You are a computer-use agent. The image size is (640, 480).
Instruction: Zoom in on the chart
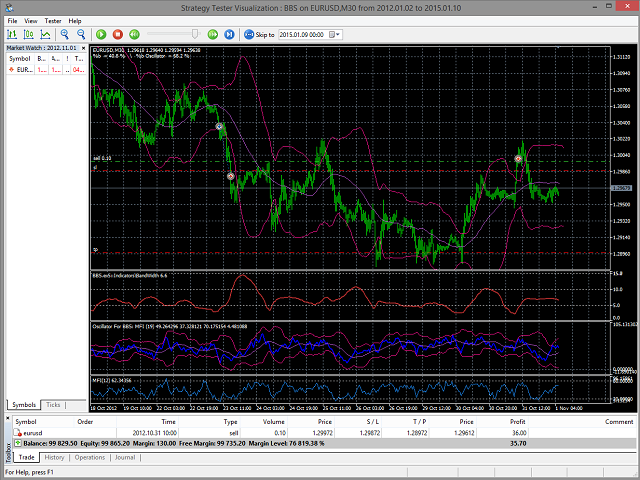64,34
